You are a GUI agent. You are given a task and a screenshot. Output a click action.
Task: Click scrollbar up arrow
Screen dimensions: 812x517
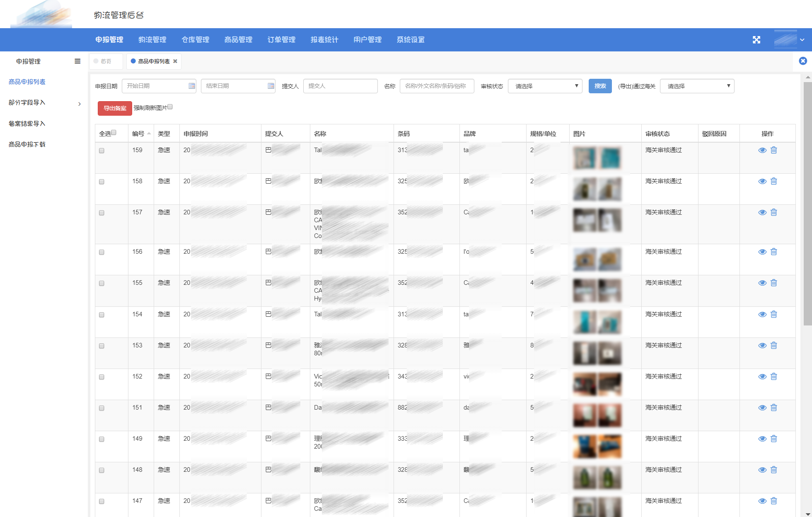pyautogui.click(x=807, y=77)
